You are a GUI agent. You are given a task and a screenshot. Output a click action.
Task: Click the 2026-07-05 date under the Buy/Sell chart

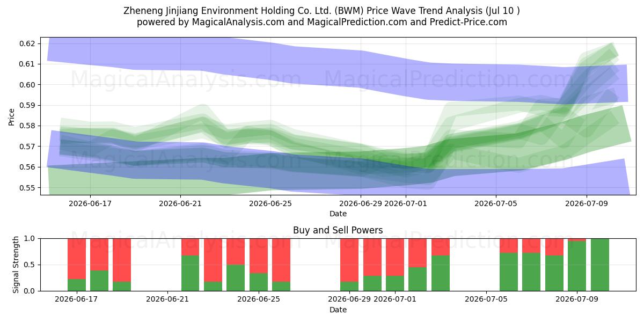point(486,299)
